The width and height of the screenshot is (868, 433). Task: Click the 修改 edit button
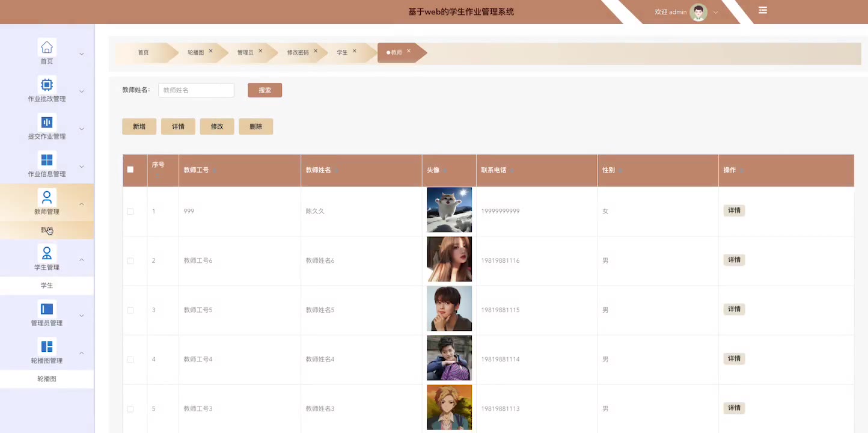point(217,126)
